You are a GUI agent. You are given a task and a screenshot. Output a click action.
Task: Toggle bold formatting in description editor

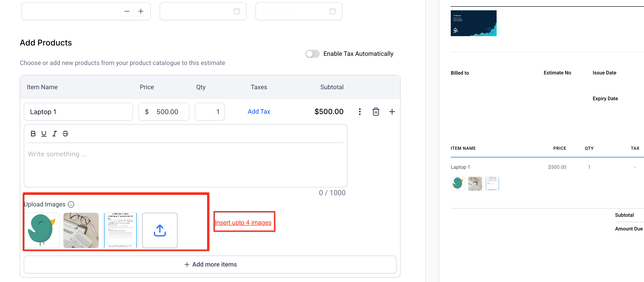tap(33, 134)
